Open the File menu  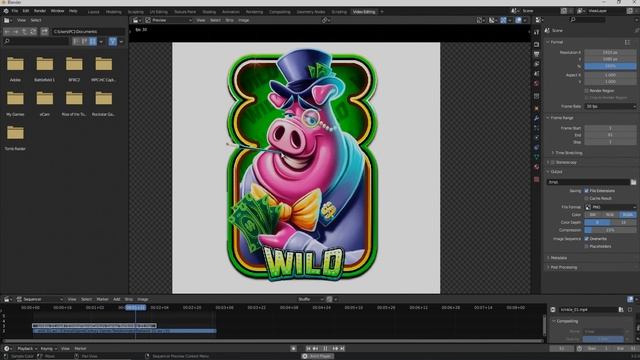pos(15,11)
